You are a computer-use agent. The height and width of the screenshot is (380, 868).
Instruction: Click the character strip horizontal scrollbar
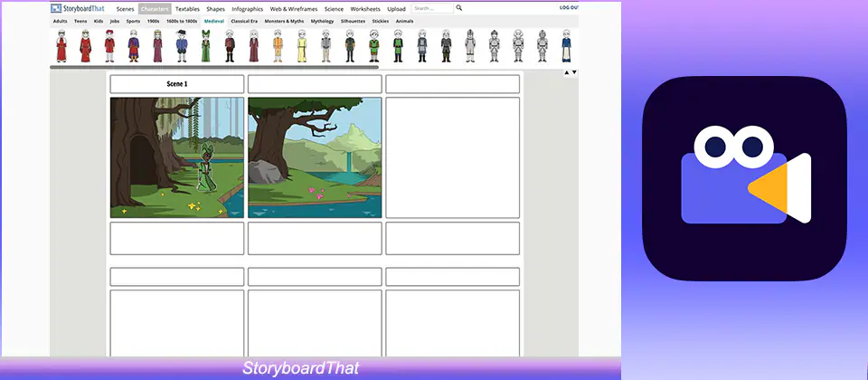pos(214,67)
